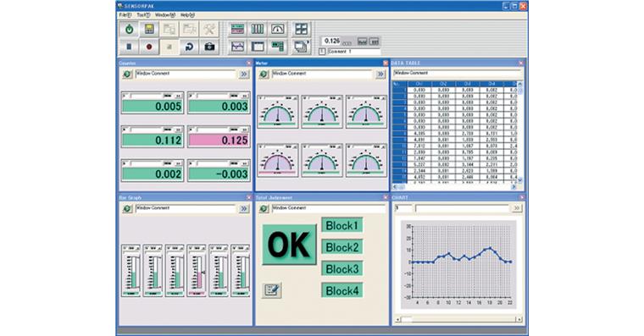The width and height of the screenshot is (644, 336).
Task: Click the pink bar graph column
Action: point(197,271)
